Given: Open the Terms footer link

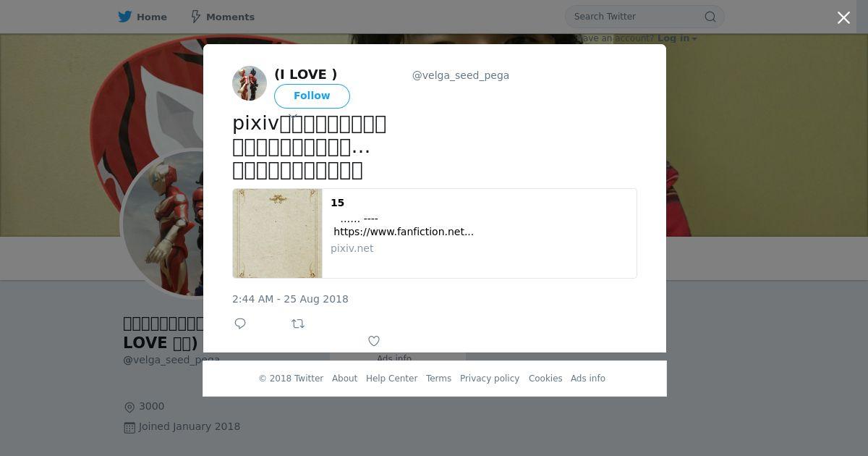Looking at the screenshot, I should [438, 379].
